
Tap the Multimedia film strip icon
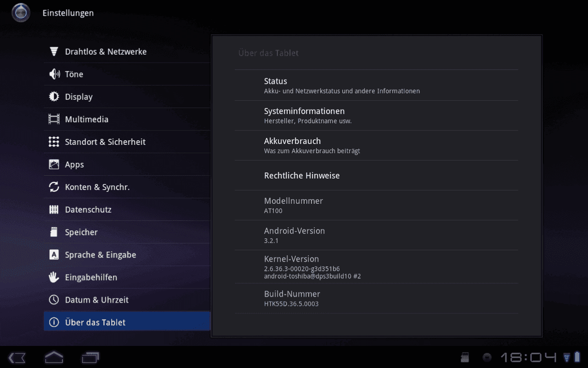tap(54, 119)
